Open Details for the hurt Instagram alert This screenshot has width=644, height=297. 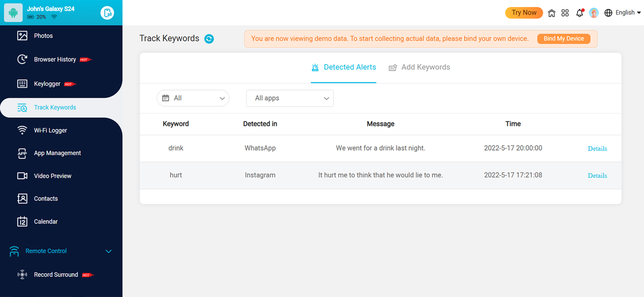coord(597,176)
